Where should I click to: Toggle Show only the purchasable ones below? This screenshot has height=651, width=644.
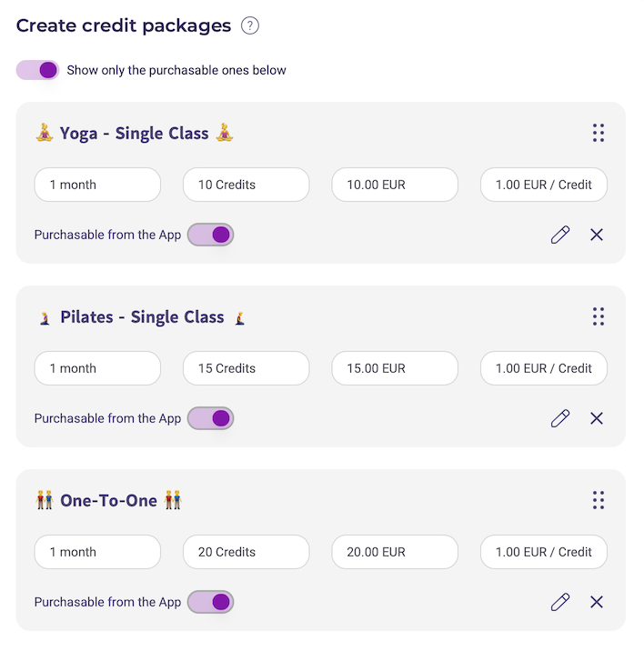(37, 70)
